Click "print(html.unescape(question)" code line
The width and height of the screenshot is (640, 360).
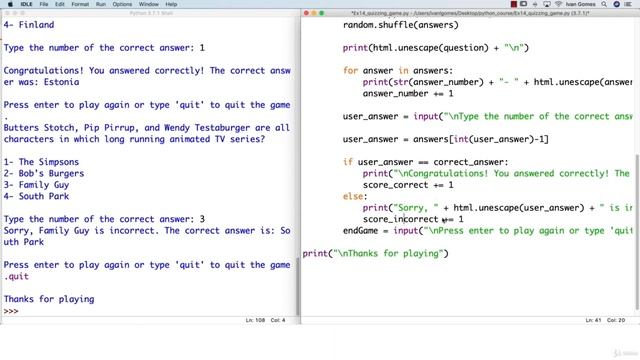(436, 48)
